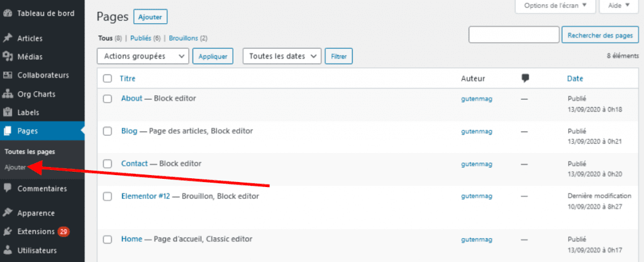Check the Contact page row checkbox
Image resolution: width=644 pixels, height=262 pixels.
(107, 164)
